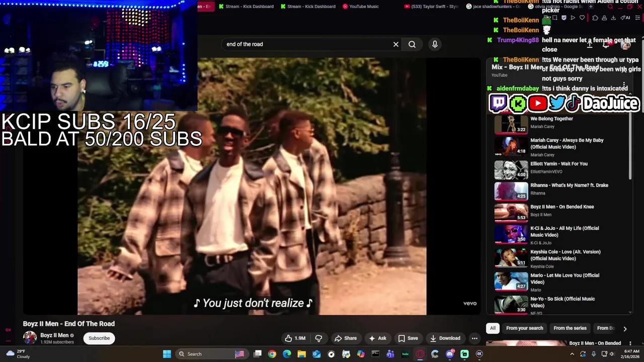Open the 4K downloader app in taskbar

pos(479,354)
